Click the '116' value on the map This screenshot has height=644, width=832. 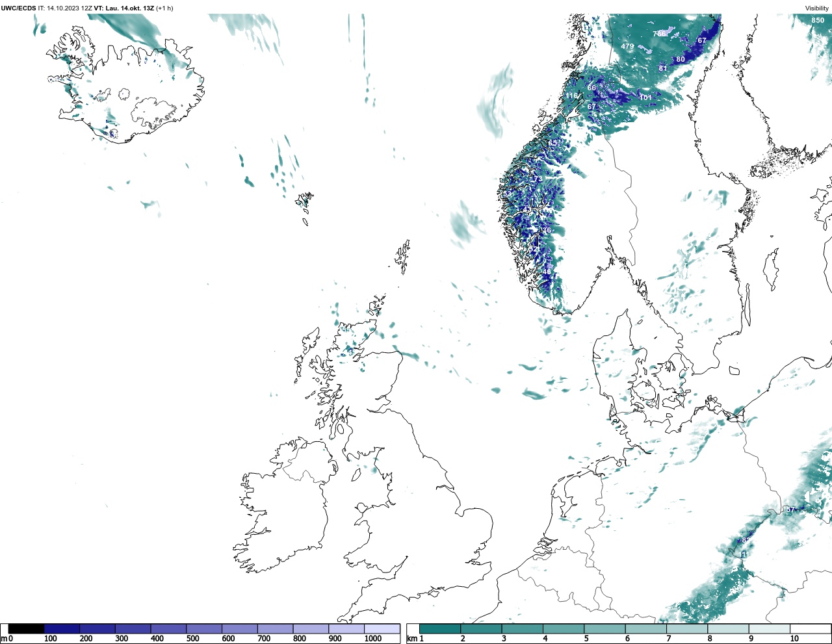pyautogui.click(x=571, y=96)
